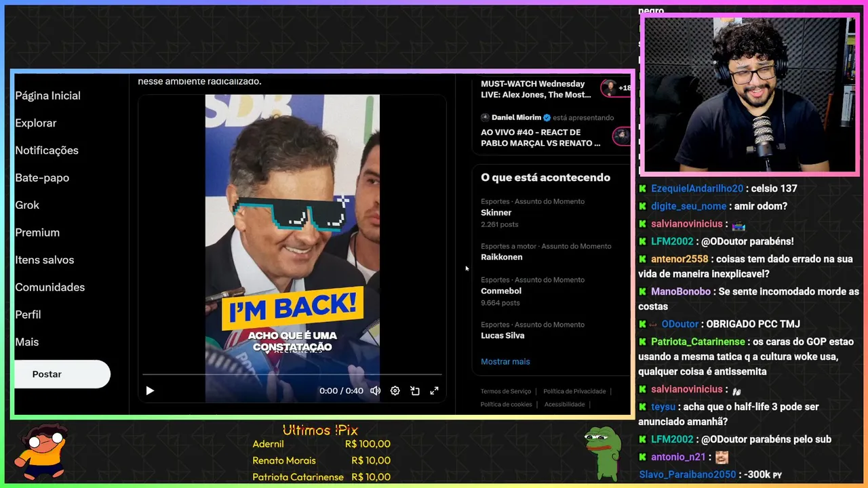The height and width of the screenshot is (488, 868).
Task: Open Bate-papo messages
Action: tap(42, 178)
